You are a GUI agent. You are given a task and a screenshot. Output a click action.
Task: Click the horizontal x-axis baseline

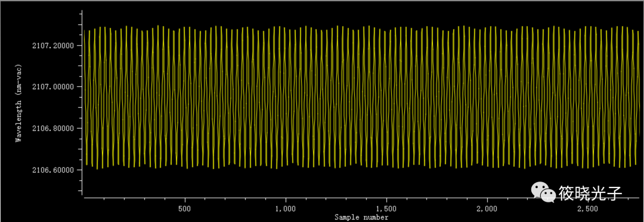click(x=361, y=198)
